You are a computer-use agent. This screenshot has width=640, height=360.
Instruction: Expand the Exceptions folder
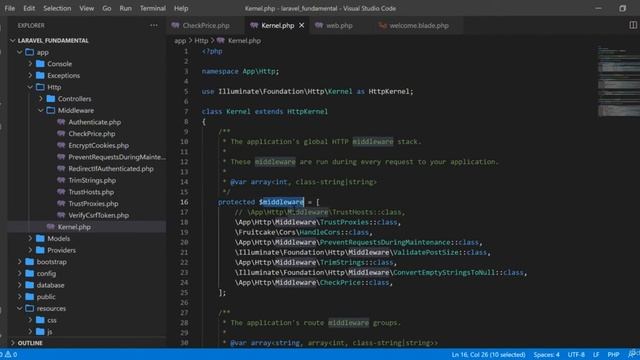(30, 76)
